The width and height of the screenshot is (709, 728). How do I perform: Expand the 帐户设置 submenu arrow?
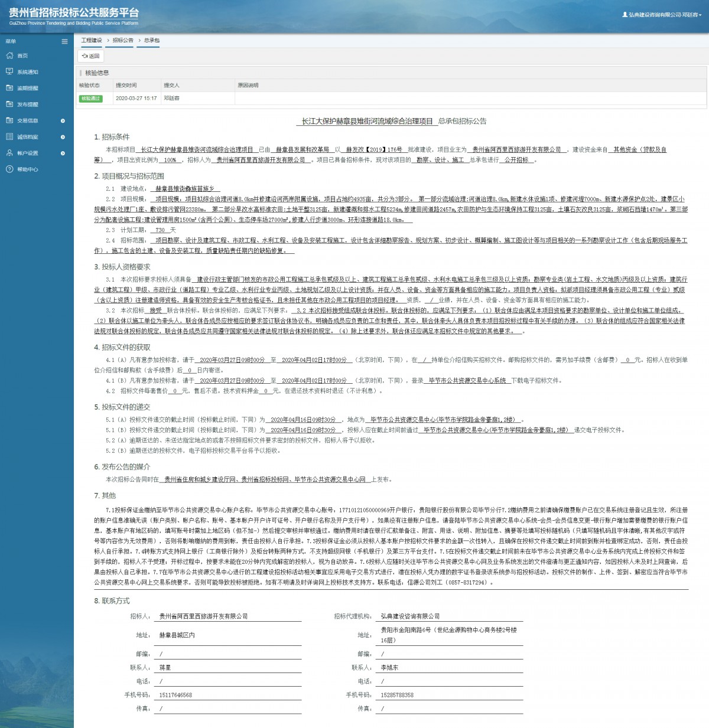pos(63,153)
